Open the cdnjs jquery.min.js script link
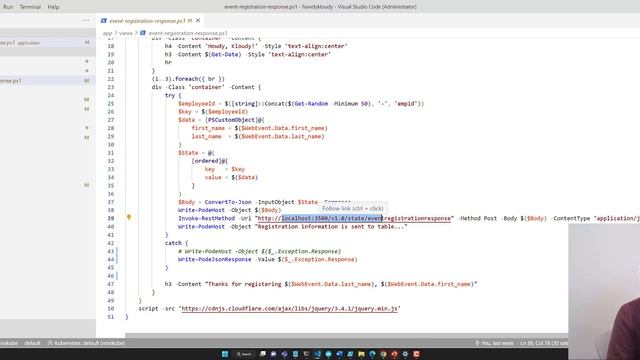The width and height of the screenshot is (640, 360). tap(289, 309)
